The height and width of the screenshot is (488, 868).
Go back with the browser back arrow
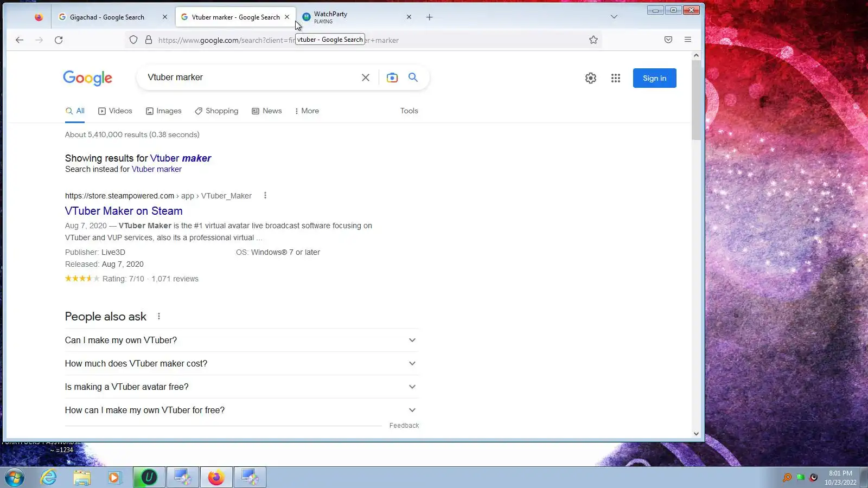coord(20,40)
